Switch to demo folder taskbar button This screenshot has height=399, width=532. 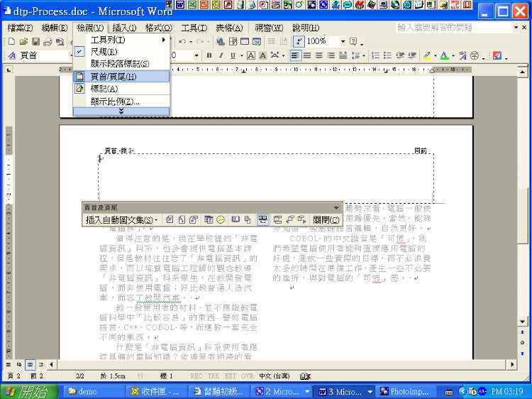(x=94, y=391)
